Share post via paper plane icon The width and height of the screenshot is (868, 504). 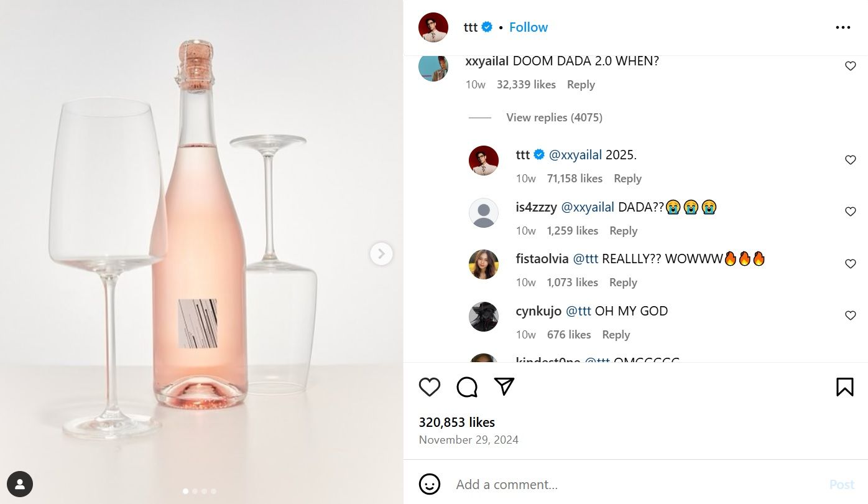[x=504, y=386]
